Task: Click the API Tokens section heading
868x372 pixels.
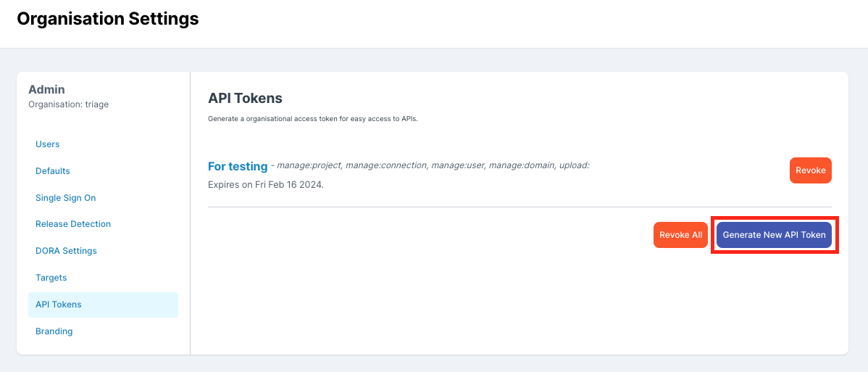Action: (x=245, y=98)
